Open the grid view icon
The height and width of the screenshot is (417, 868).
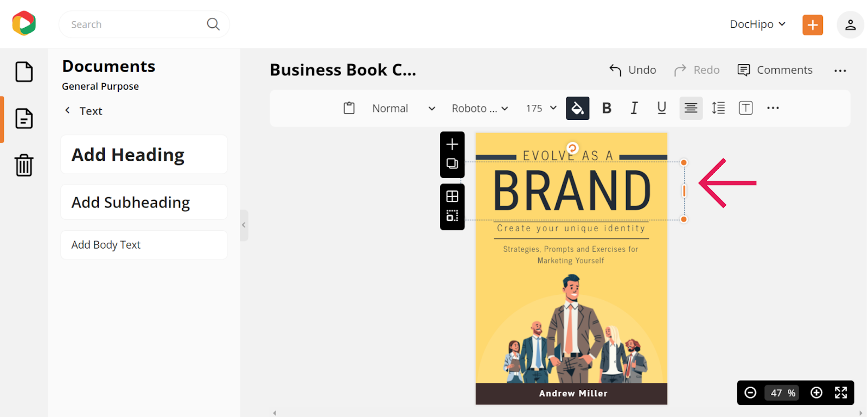click(x=452, y=196)
